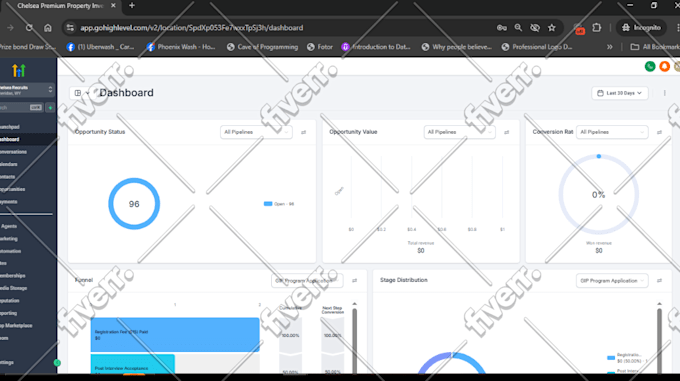Open the browser extensions puzzle icon
The width and height of the screenshot is (680, 381).
click(597, 28)
